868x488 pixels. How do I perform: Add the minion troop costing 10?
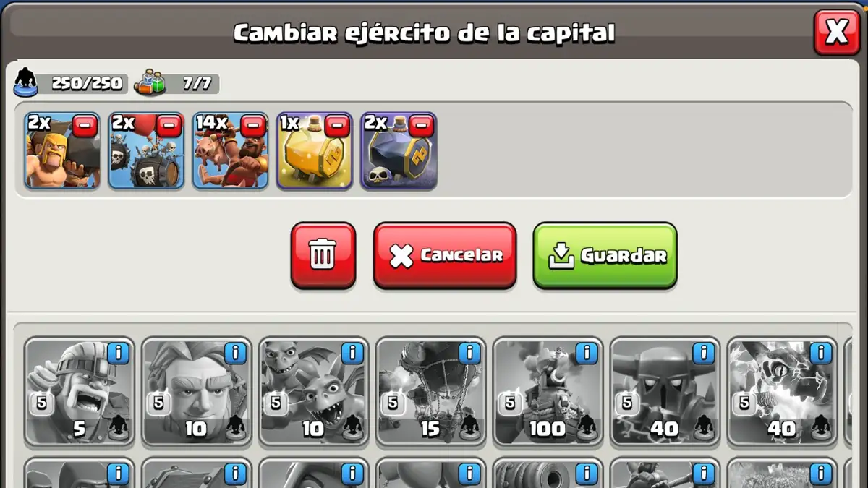[x=314, y=391]
